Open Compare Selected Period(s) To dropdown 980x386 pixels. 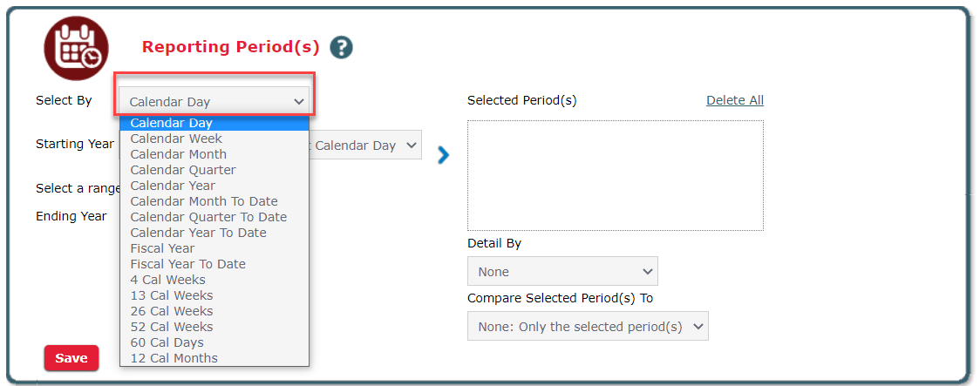588,326
